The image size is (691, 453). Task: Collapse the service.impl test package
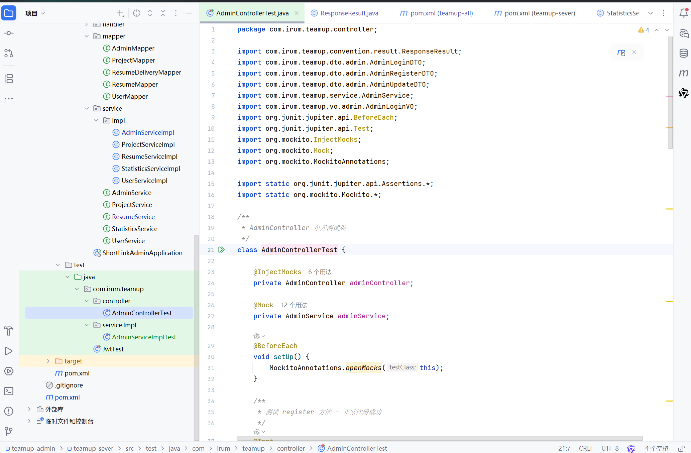(x=87, y=325)
